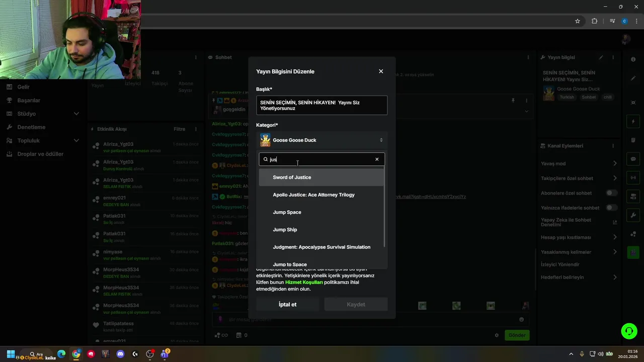644x362 pixels.
Task: Click the category search input with 'jus'
Action: [x=322, y=159]
